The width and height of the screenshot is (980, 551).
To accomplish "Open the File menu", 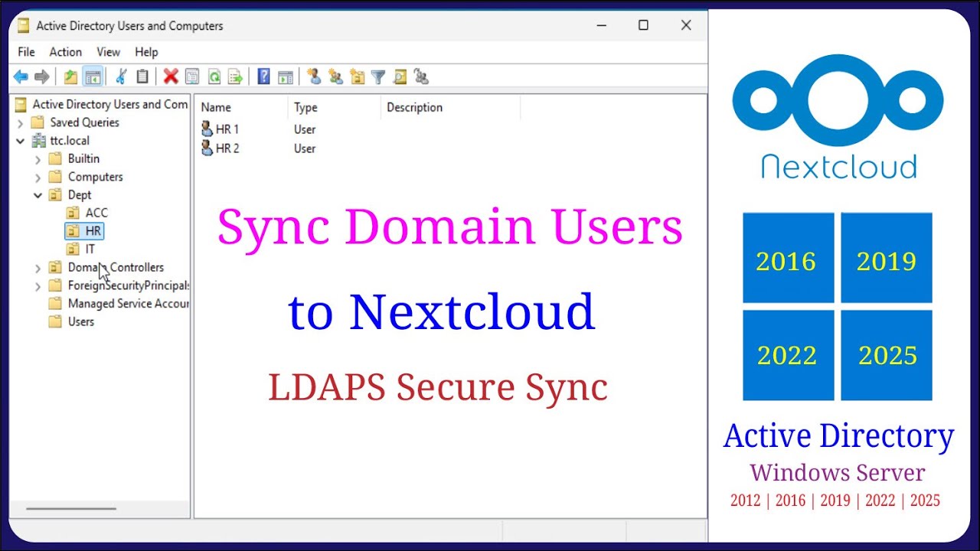I will (x=26, y=52).
